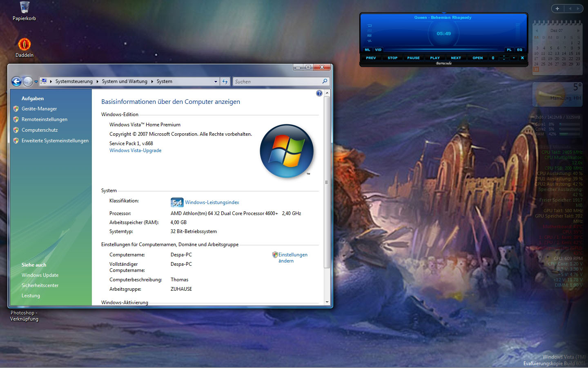Go to previous month in calendar gadget
Screen dimensions: 588x368
pyautogui.click(x=537, y=31)
